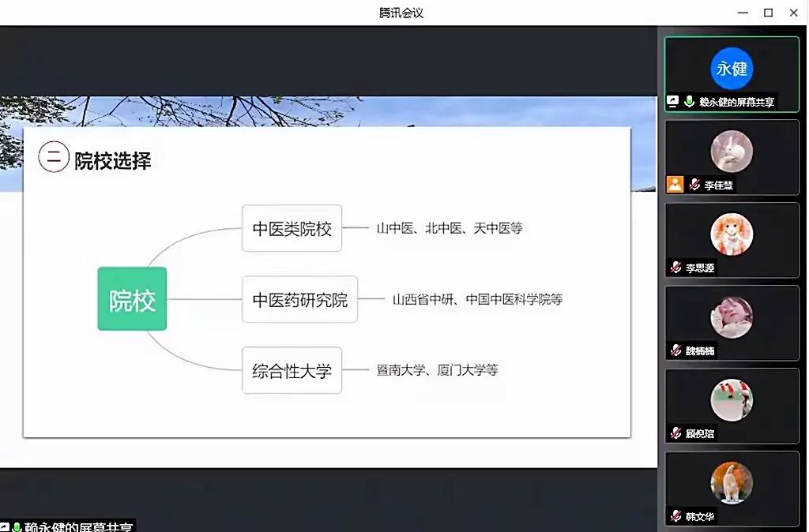Select 魏楠楠's profile picture

click(x=732, y=317)
